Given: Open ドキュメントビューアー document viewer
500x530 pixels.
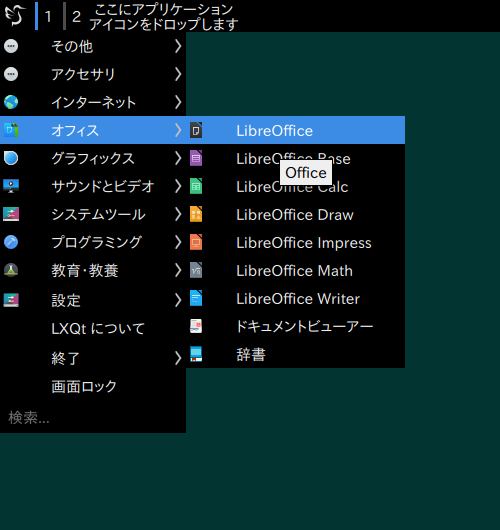Looking at the screenshot, I should [295, 327].
